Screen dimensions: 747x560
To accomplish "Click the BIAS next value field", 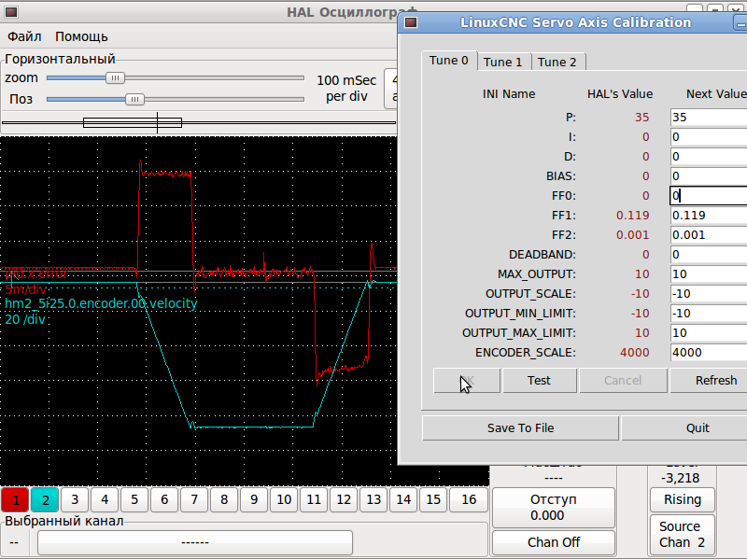I will click(x=709, y=176).
